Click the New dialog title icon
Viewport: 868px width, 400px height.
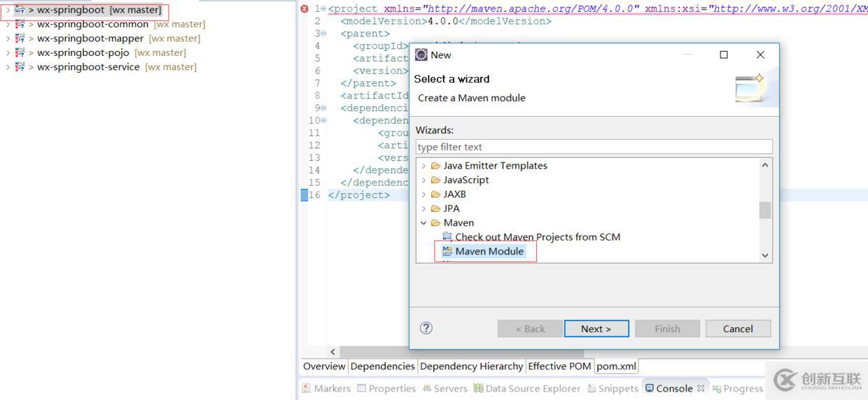[421, 55]
